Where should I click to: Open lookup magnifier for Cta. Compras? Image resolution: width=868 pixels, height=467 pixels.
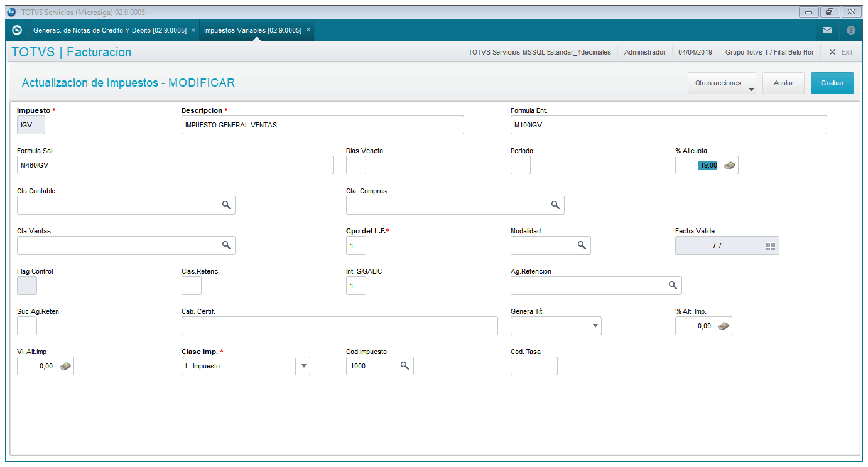coord(555,205)
